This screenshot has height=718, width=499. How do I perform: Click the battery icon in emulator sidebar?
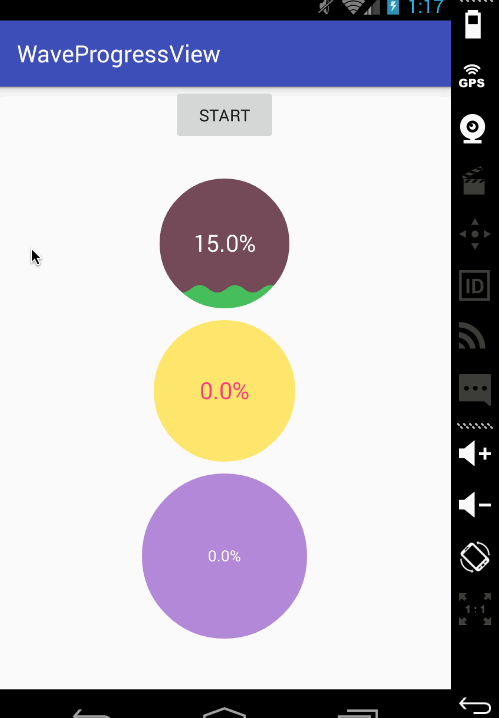coord(473,24)
